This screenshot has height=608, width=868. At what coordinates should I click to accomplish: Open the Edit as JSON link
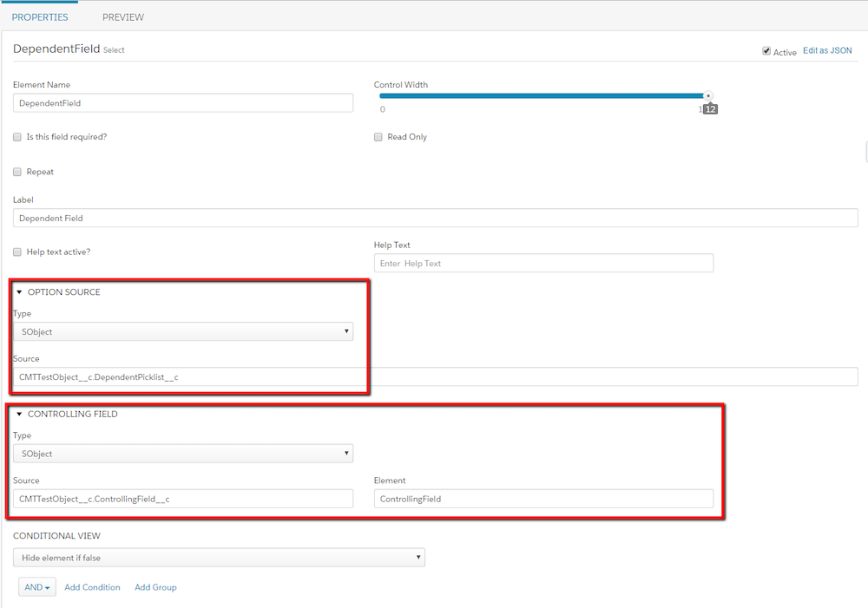point(827,50)
